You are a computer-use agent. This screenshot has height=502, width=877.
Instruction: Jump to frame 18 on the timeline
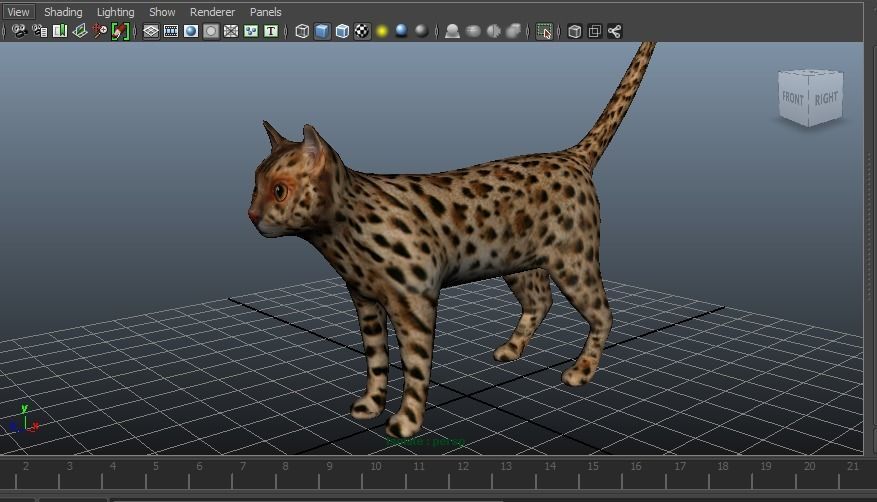723,466
